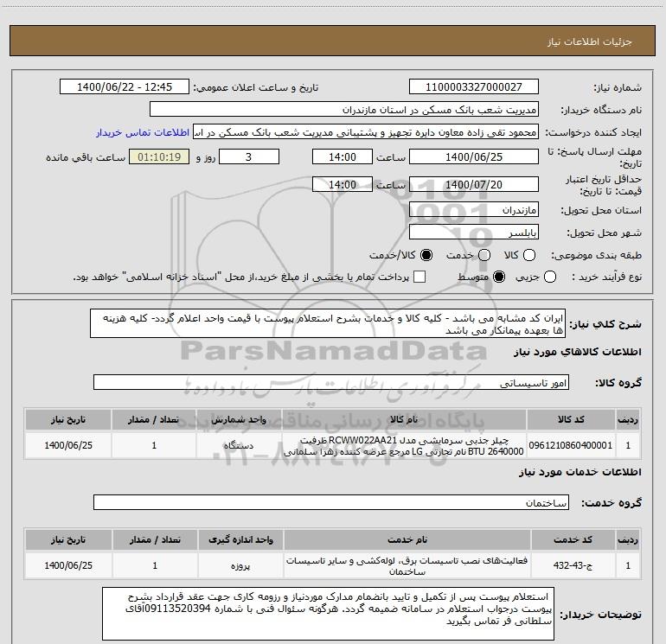Click the نام کالا column header
The width and height of the screenshot is (666, 644).
coord(404,419)
